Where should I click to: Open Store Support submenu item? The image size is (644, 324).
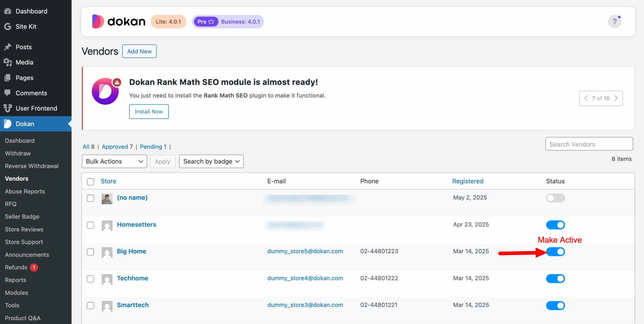pyautogui.click(x=24, y=242)
